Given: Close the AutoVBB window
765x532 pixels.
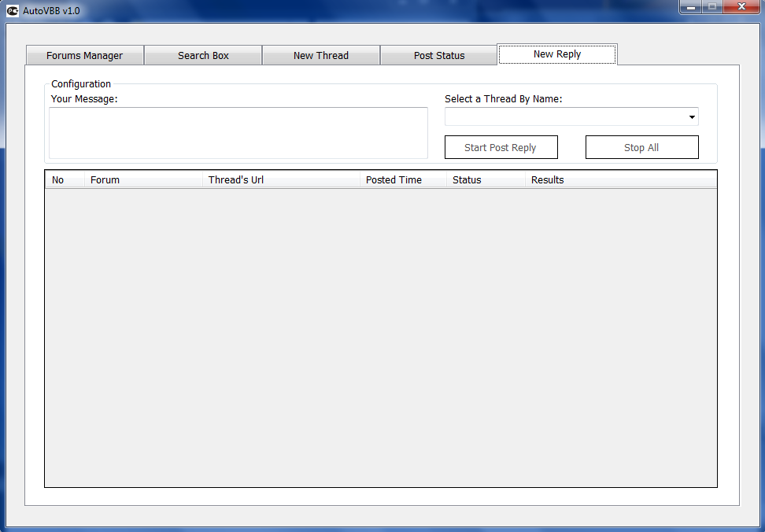Looking at the screenshot, I should (x=741, y=7).
